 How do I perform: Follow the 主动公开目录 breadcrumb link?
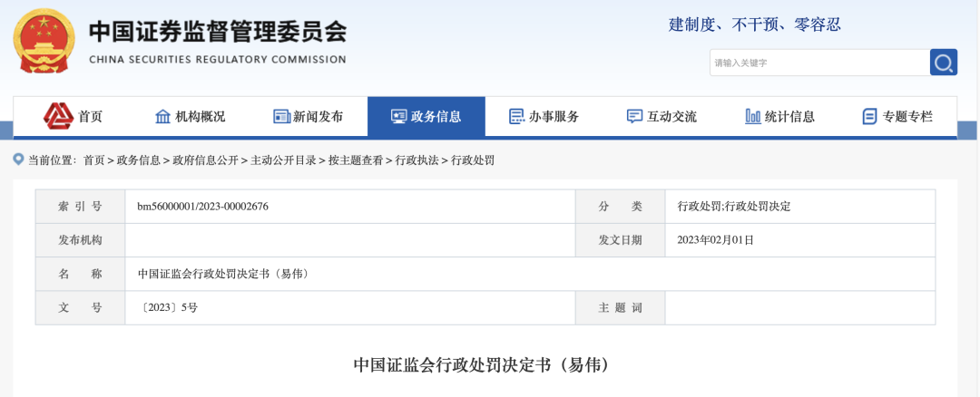[283, 160]
